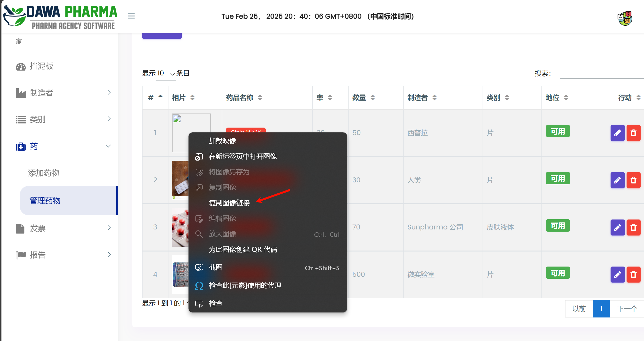The height and width of the screenshot is (341, 644).
Task: Choose 在新标签页中打开图像 in context menu
Action: pyautogui.click(x=268, y=156)
